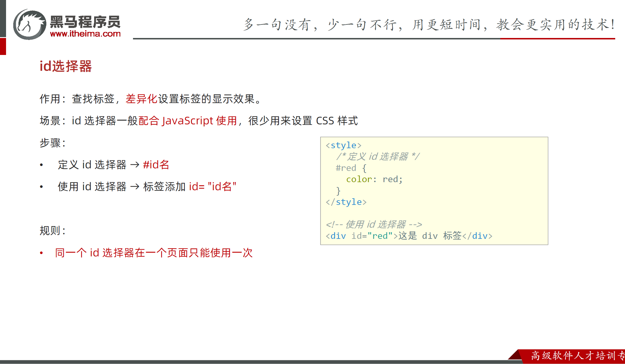Viewport: 625px width, 364px height.
Task: Click the red rule about 只能使用一次
Action: click(154, 253)
